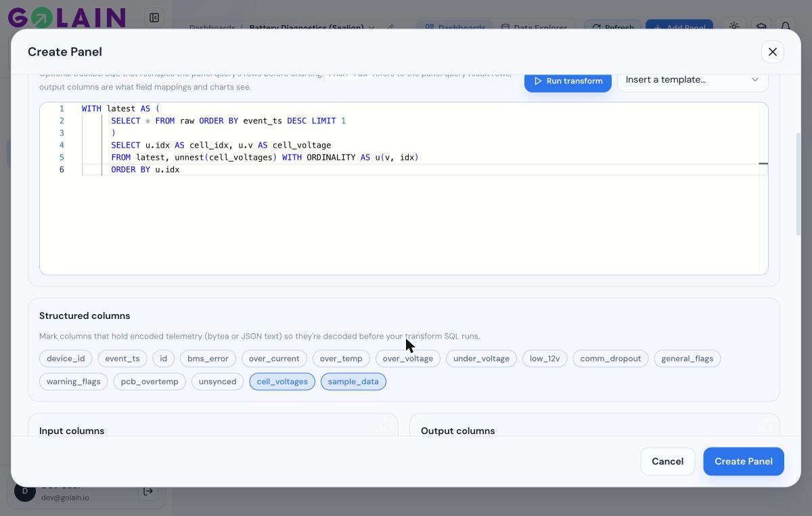Click the Structured columns heading
The image size is (812, 516).
pyautogui.click(x=85, y=316)
